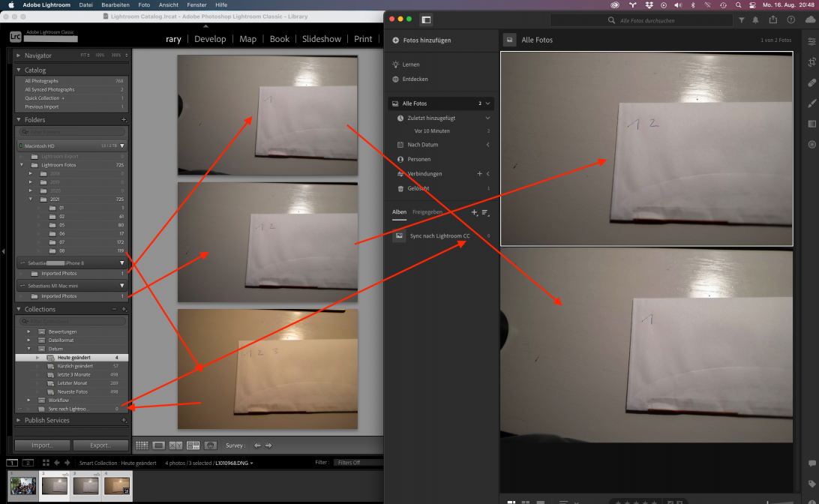Select the Compare view XY icon
The image size is (819, 504).
tap(175, 445)
